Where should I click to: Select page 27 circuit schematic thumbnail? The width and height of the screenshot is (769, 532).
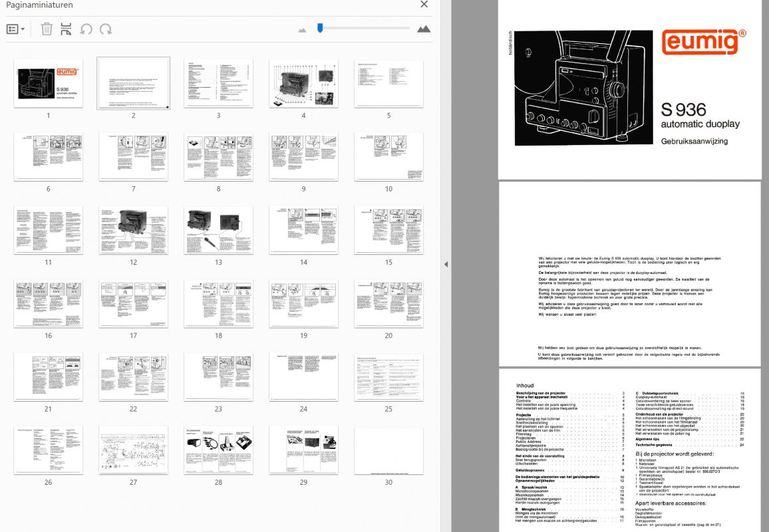[x=133, y=450]
